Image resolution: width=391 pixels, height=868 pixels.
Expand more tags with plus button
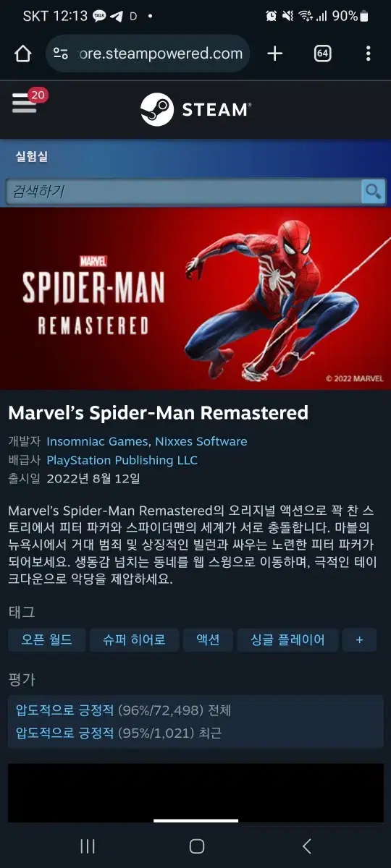pyautogui.click(x=359, y=640)
